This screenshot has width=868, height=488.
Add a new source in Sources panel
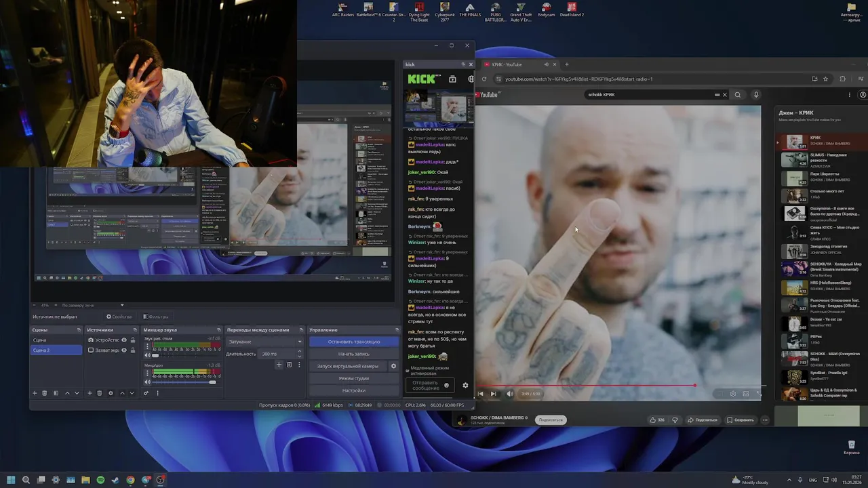pyautogui.click(x=89, y=393)
